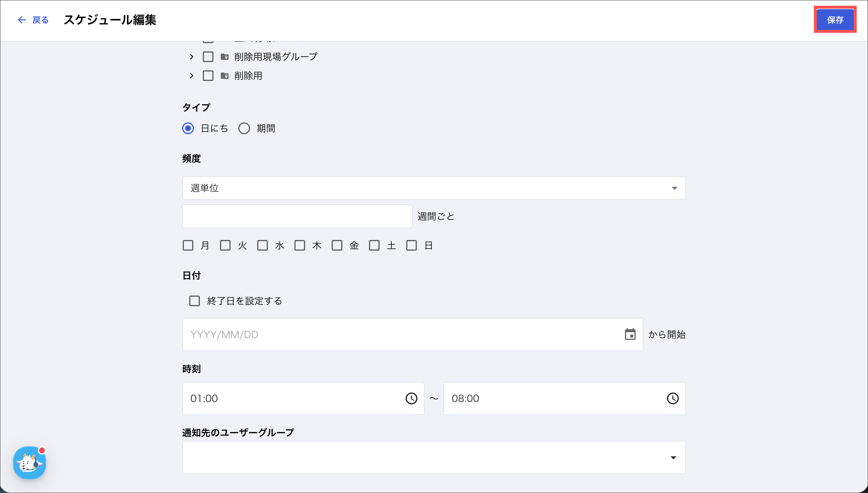This screenshot has width=868, height=493.
Task: Expand the 削除用現場グループ tree node
Action: pyautogui.click(x=192, y=57)
